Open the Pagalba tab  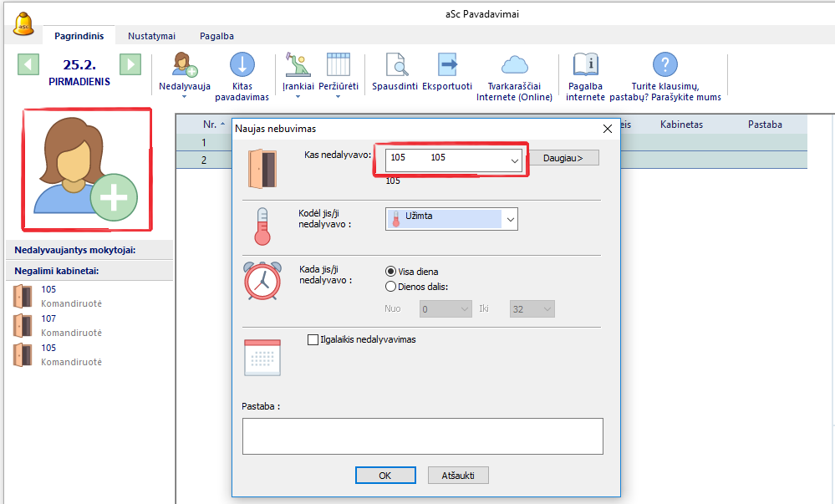pyautogui.click(x=216, y=36)
